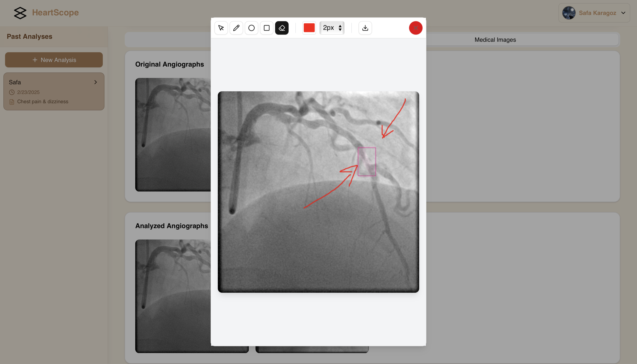
Task: Click the HeartScope logo icon
Action: (20, 13)
